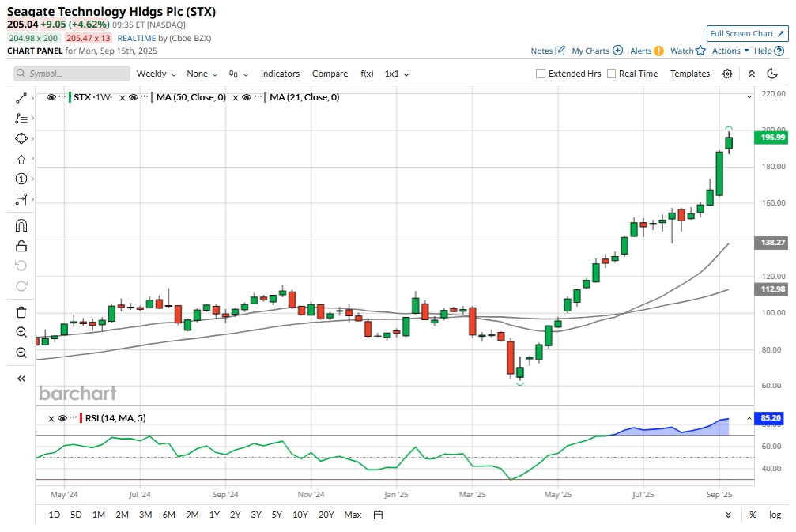
Task: Open the 1x1 grid layout dropdown
Action: 397,74
